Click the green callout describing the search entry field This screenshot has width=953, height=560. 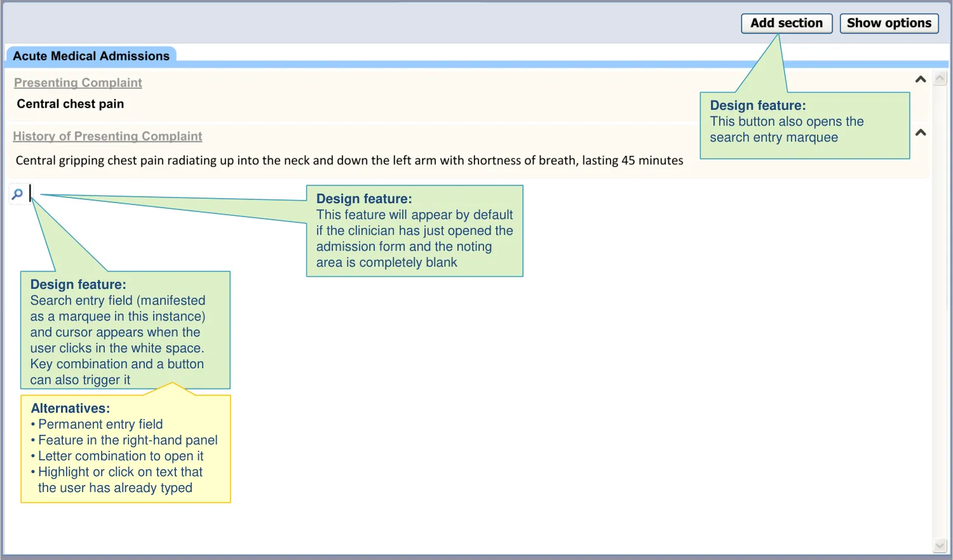coord(125,331)
